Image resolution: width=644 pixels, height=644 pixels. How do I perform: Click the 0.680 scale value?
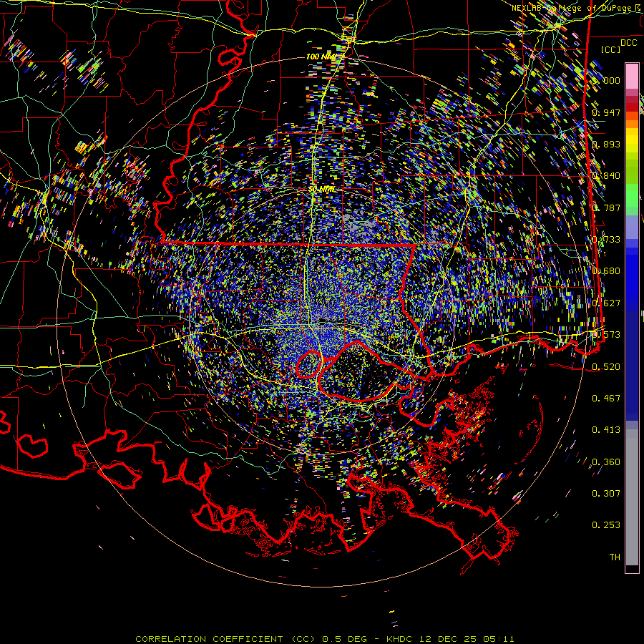point(606,271)
